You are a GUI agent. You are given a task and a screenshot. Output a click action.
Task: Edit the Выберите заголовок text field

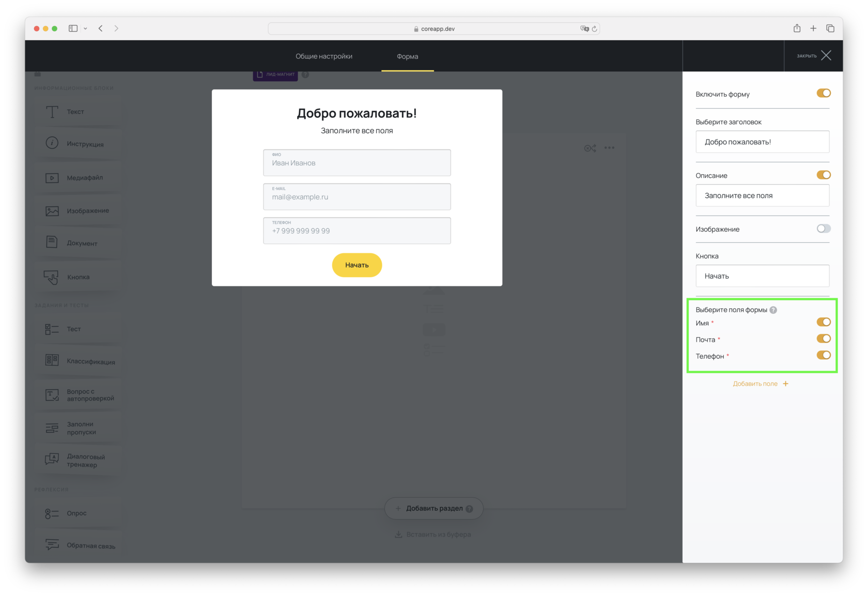pyautogui.click(x=763, y=142)
